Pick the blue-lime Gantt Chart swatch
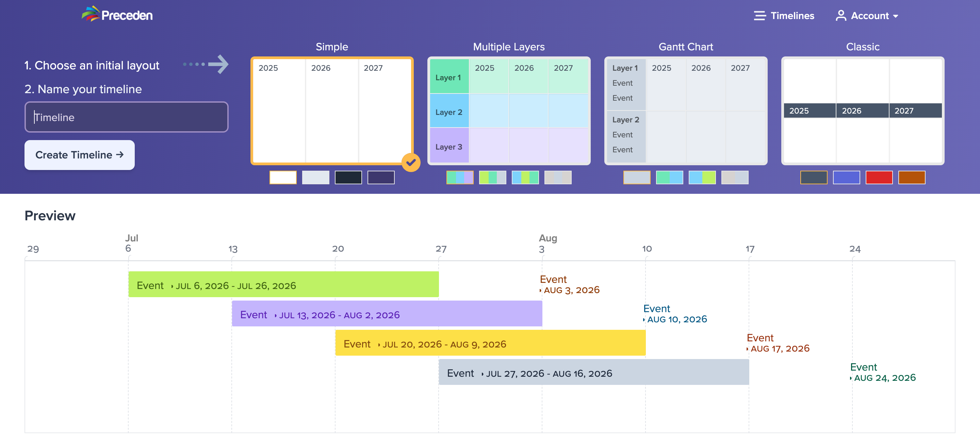Screen dimensions: 980x442 pos(702,177)
